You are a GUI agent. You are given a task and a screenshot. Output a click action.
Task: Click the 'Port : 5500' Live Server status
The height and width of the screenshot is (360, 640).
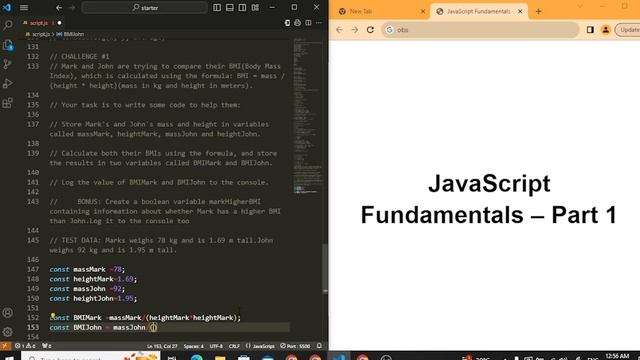click(296, 346)
